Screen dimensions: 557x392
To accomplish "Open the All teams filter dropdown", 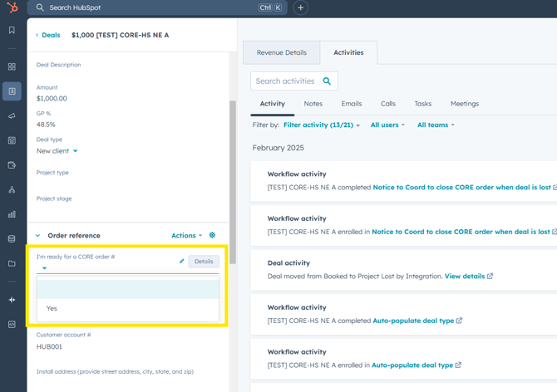I will coord(436,125).
